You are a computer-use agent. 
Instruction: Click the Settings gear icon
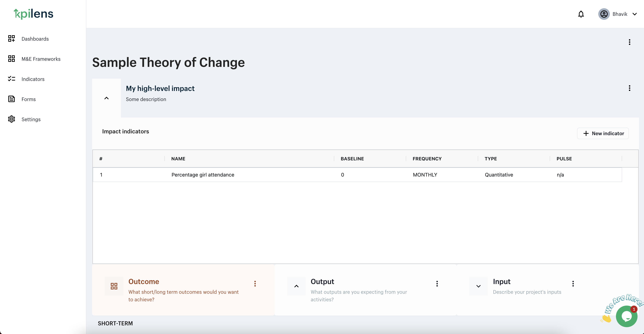click(12, 119)
